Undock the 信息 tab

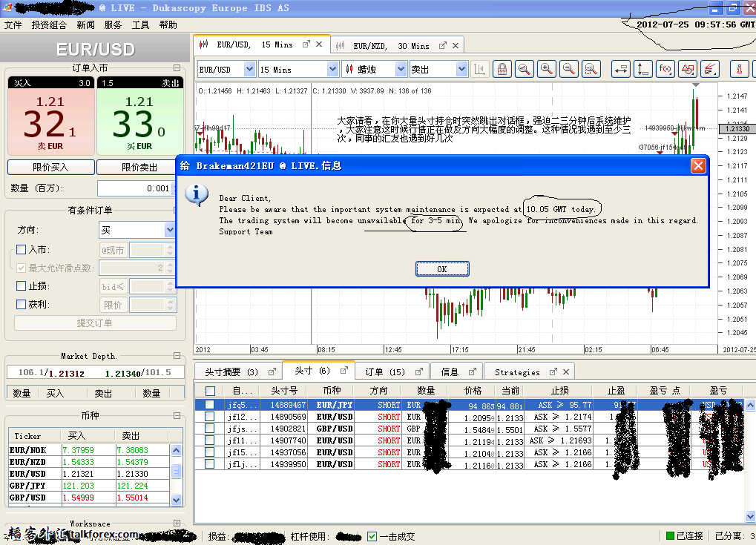[472, 372]
